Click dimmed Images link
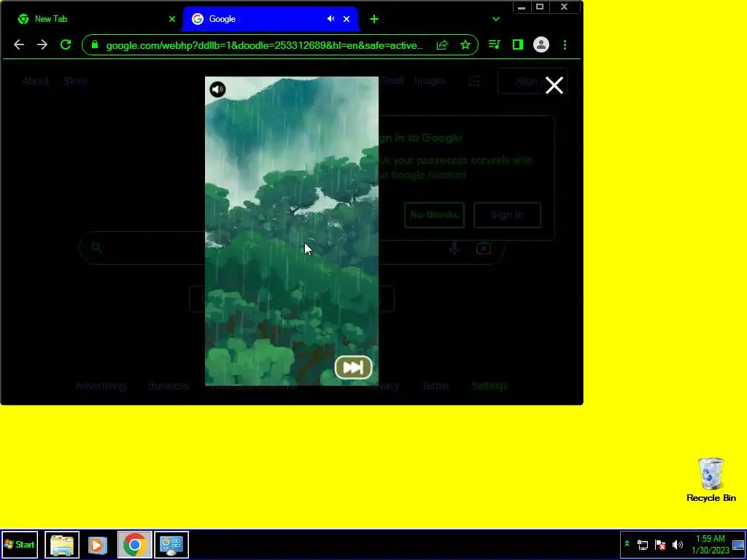The height and width of the screenshot is (560, 747). pos(430,81)
